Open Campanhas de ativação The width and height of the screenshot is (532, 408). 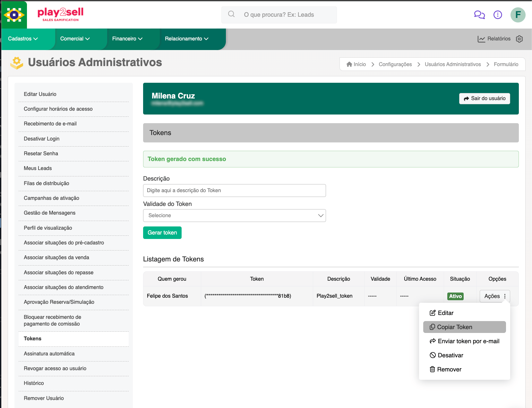(x=73, y=198)
